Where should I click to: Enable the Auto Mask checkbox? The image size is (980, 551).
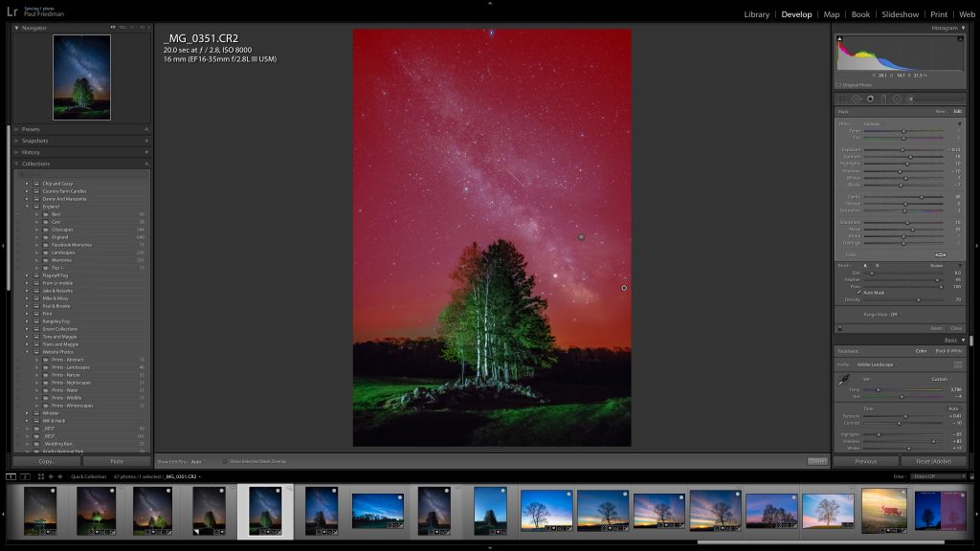click(x=858, y=293)
